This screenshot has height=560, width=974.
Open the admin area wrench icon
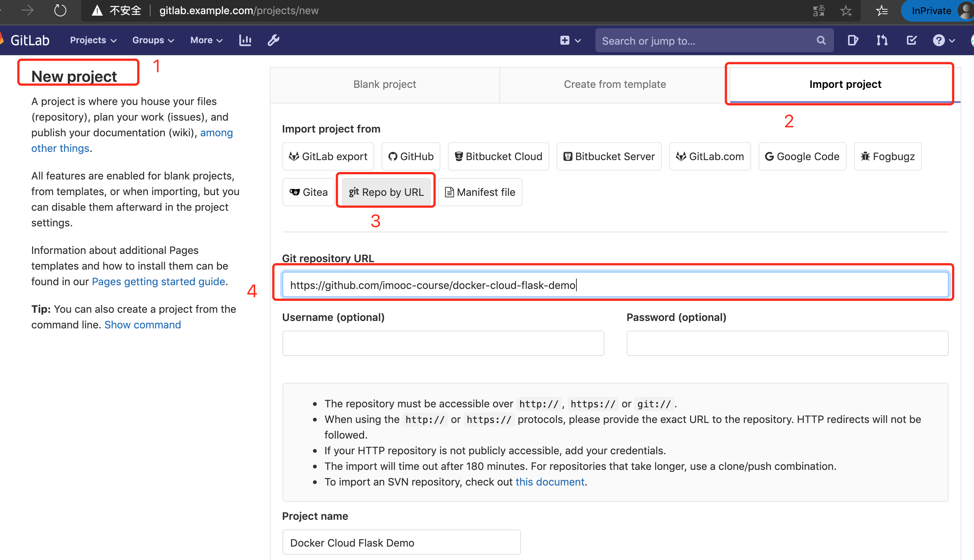273,40
